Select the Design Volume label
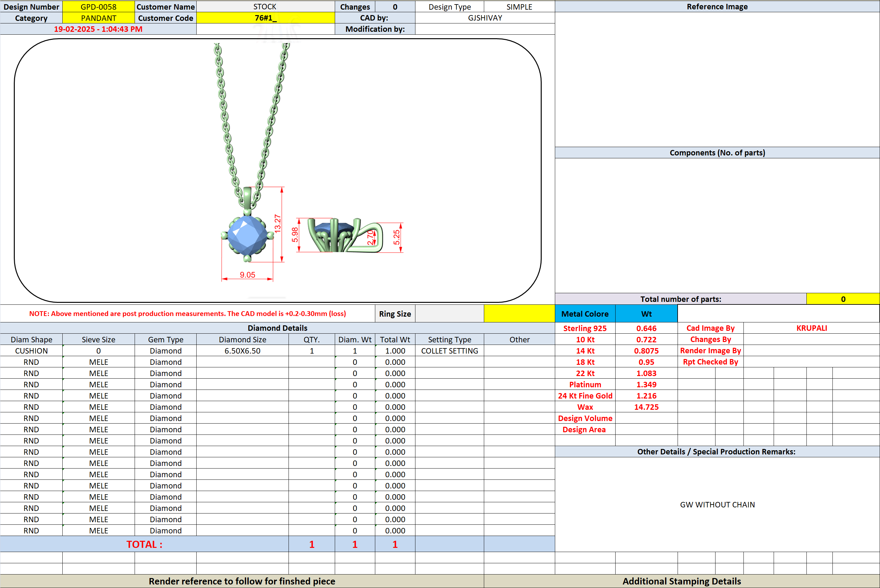Screen dimensions: 880x588 coord(585,418)
